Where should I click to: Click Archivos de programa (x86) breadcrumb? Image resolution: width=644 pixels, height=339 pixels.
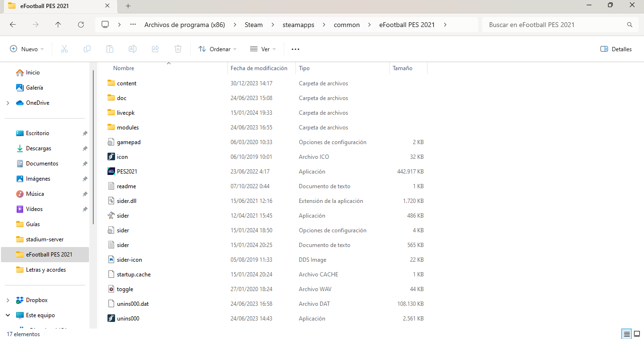(x=185, y=25)
